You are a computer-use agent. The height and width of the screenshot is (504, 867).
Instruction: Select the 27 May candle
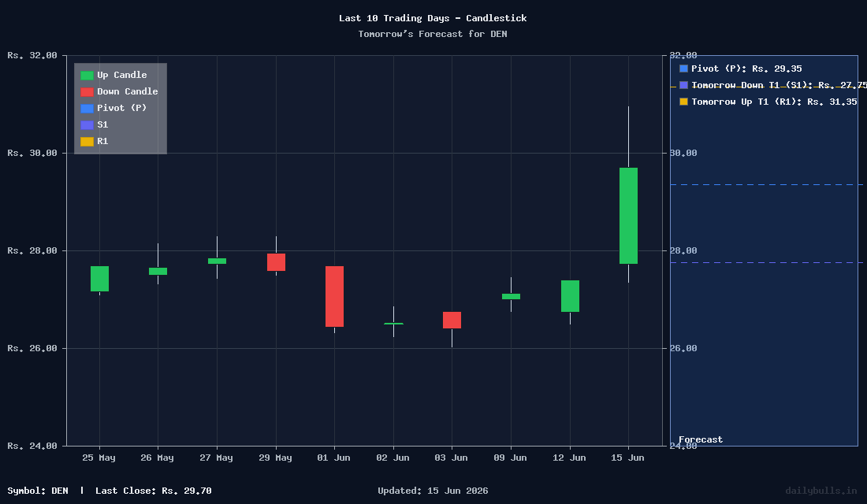pos(217,261)
